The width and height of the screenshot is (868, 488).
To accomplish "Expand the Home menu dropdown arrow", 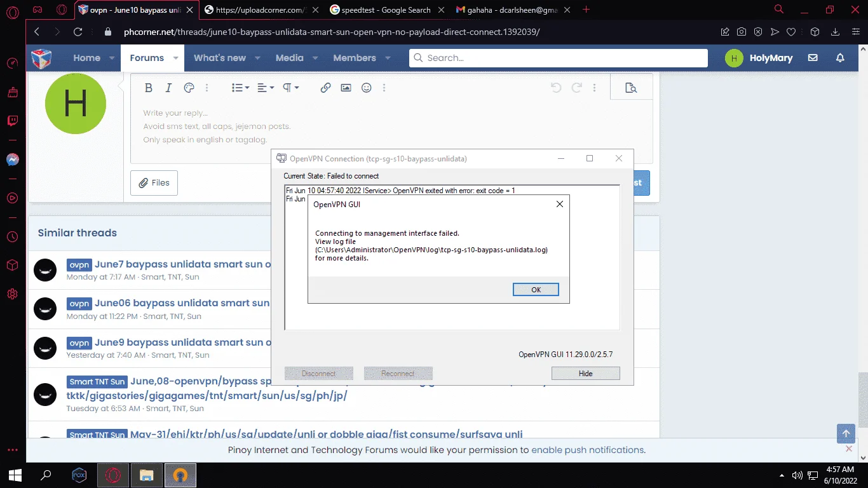I will point(112,58).
